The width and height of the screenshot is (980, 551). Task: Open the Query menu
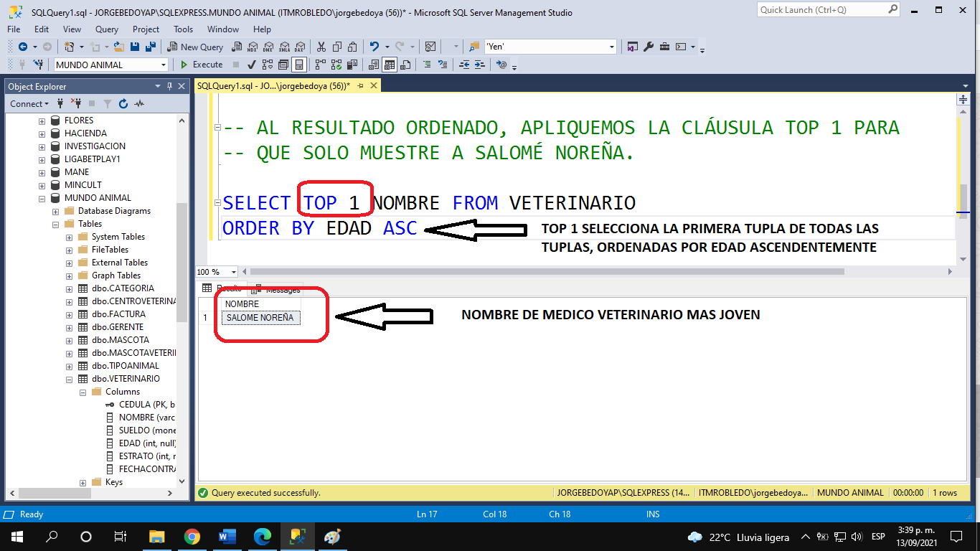pos(107,29)
